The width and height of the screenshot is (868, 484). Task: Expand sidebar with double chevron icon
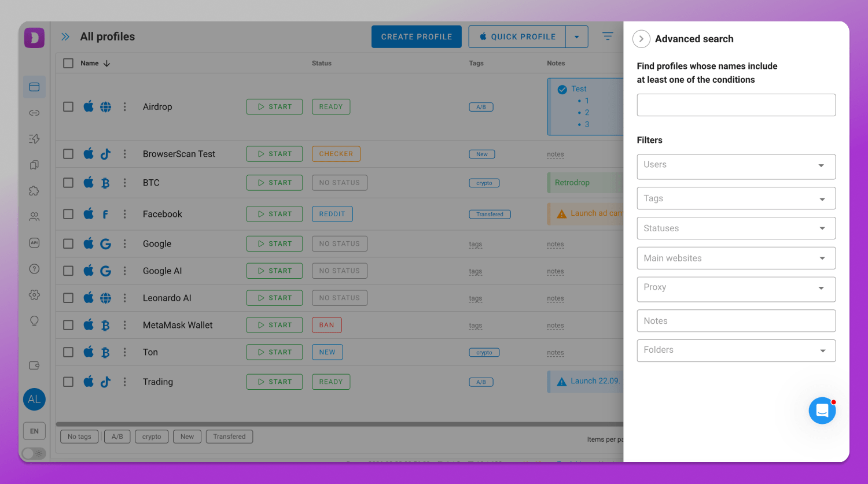[65, 36]
